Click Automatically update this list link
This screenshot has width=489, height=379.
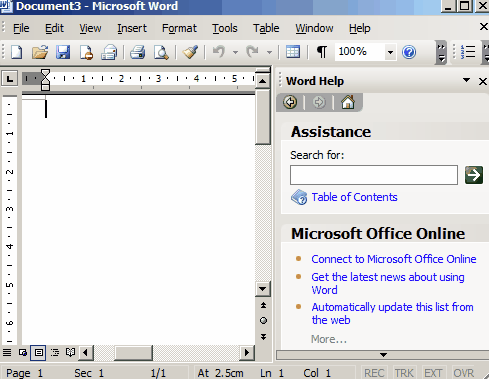coord(392,313)
